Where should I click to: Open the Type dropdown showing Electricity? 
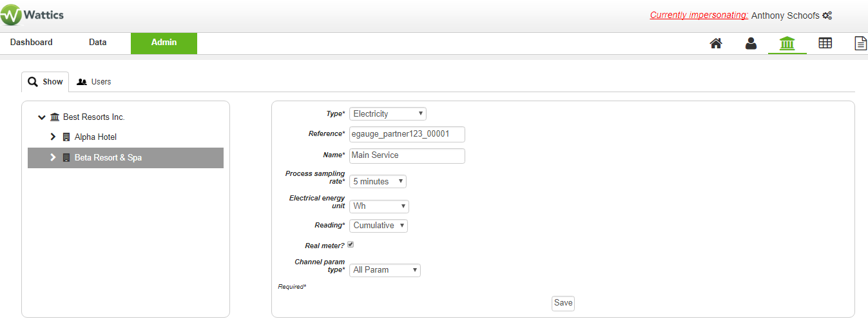(388, 114)
